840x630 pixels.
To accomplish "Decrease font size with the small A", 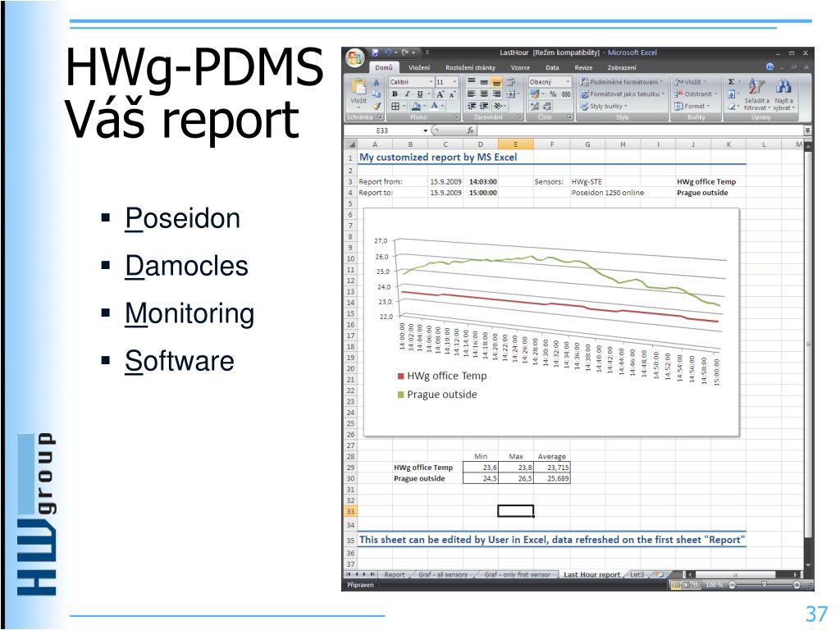I will 452,94.
